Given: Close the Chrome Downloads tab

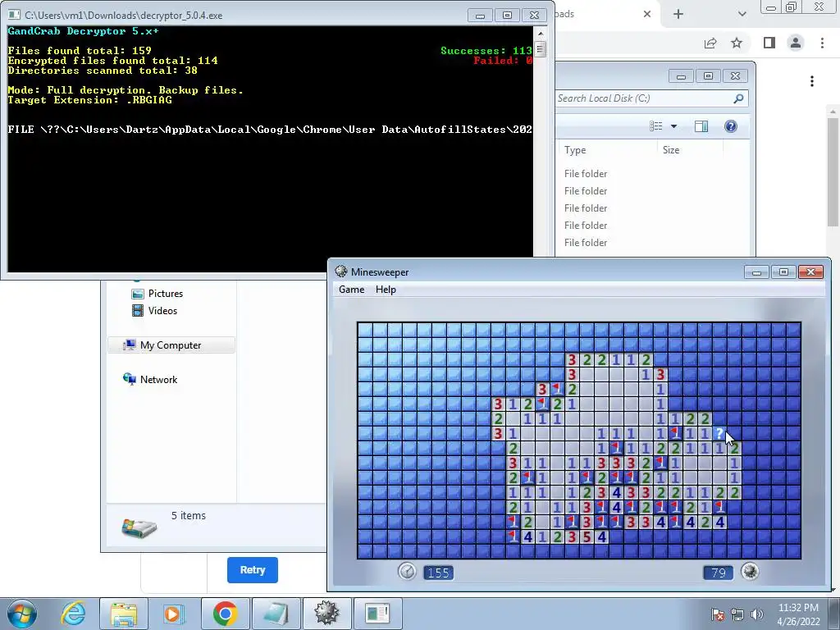Looking at the screenshot, I should pos(647,14).
